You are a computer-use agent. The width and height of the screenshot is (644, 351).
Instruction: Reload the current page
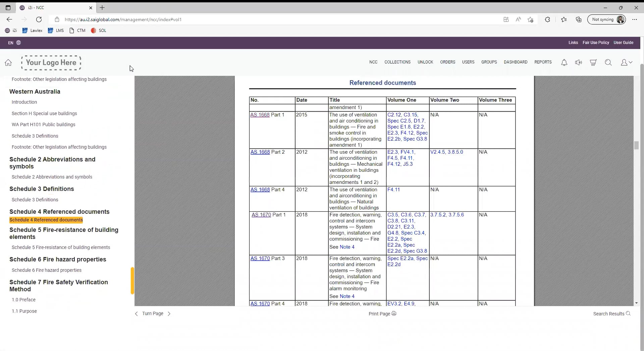pos(39,19)
